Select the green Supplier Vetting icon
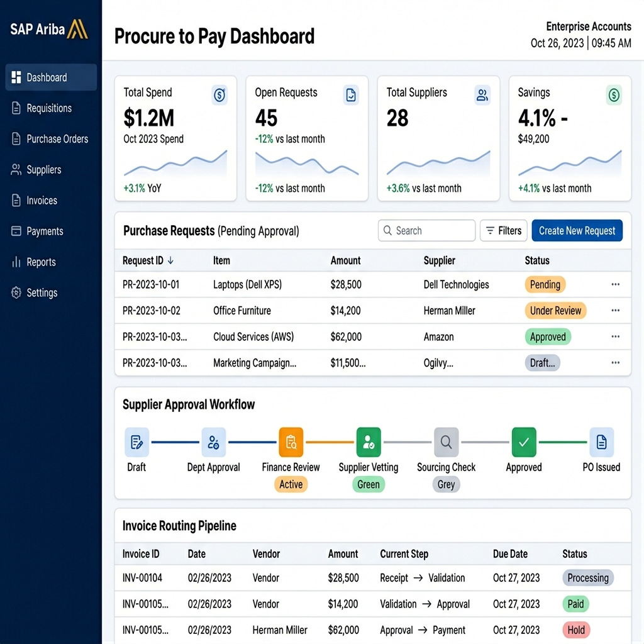Image resolution: width=644 pixels, height=644 pixels. coord(369,442)
